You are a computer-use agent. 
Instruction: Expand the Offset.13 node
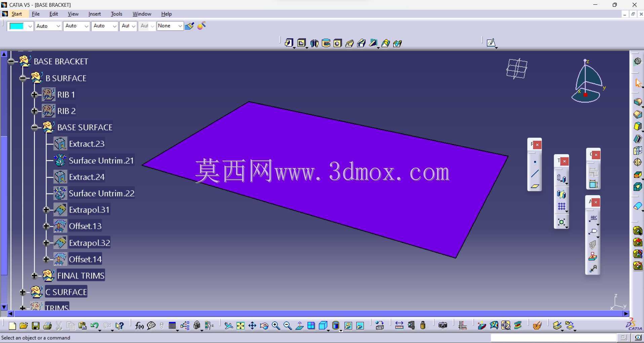(x=46, y=226)
